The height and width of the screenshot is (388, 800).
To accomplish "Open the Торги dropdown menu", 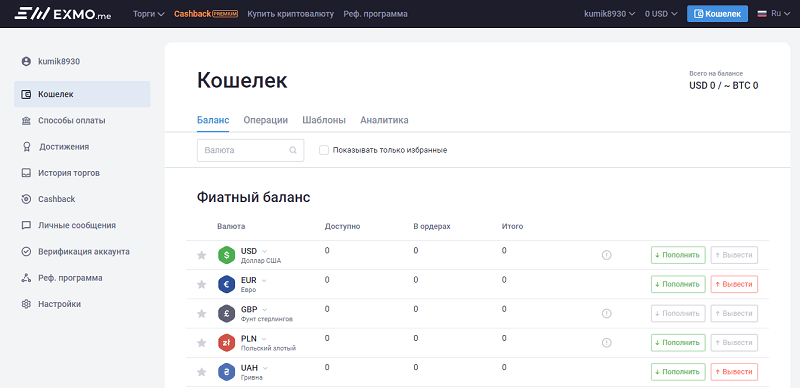I will 148,14.
